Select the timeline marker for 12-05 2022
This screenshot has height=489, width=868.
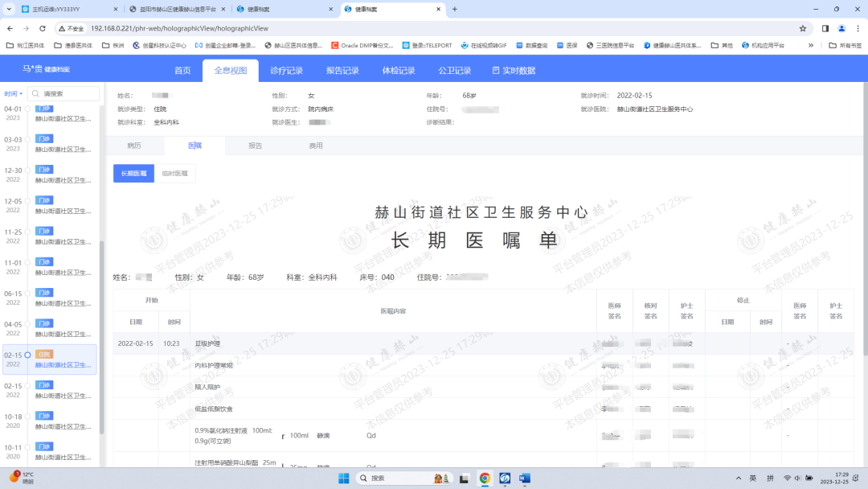27,201
